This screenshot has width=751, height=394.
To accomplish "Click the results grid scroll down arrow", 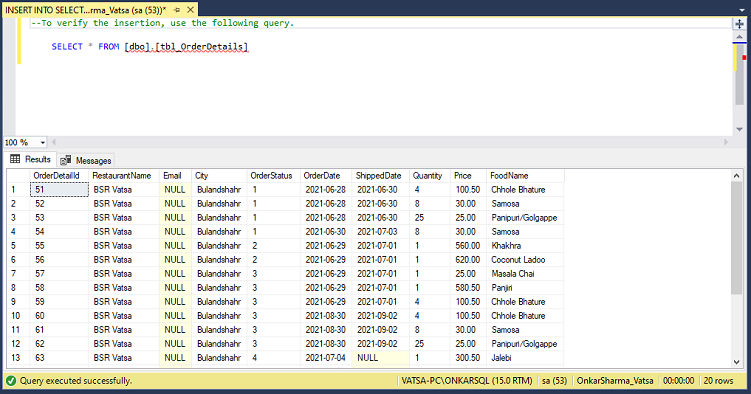I will 737,362.
